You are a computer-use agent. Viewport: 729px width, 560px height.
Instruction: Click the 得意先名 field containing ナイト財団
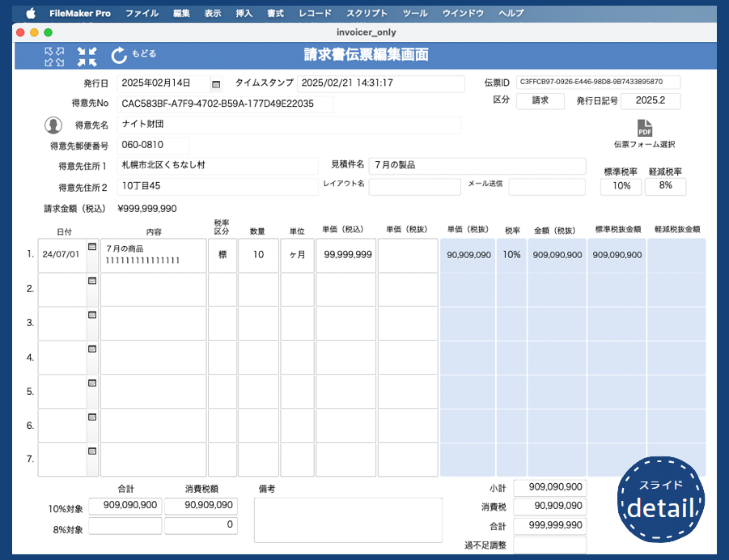coord(289,125)
